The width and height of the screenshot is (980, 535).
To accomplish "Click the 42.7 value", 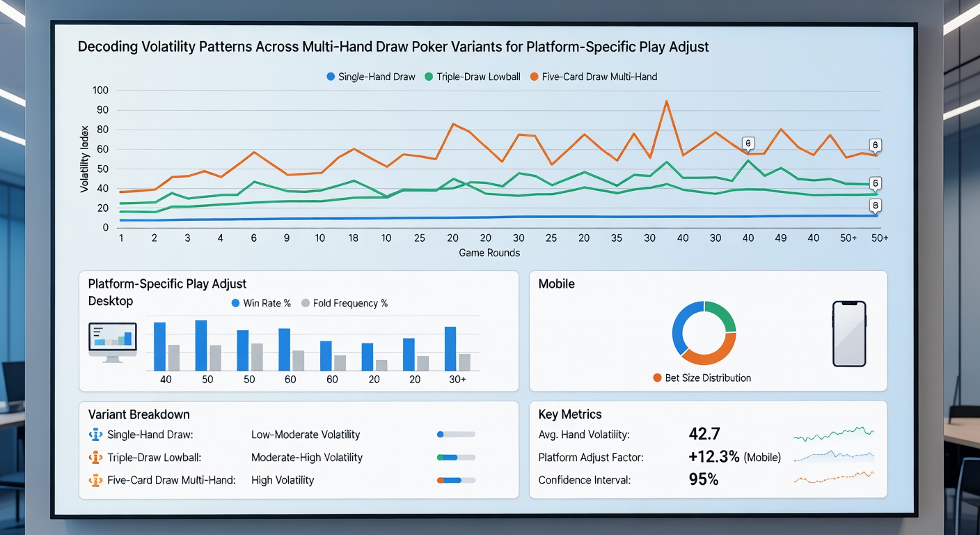I will [x=704, y=434].
